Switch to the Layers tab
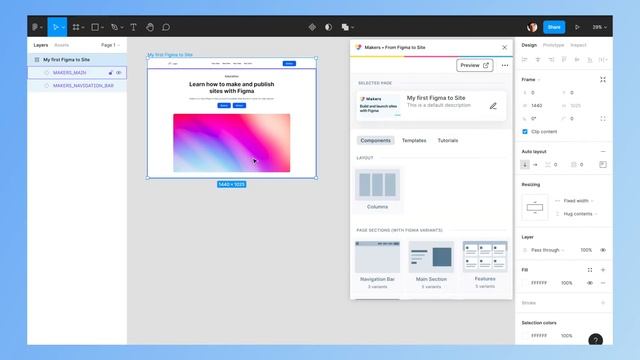Image resolution: width=640 pixels, height=360 pixels. click(x=40, y=45)
